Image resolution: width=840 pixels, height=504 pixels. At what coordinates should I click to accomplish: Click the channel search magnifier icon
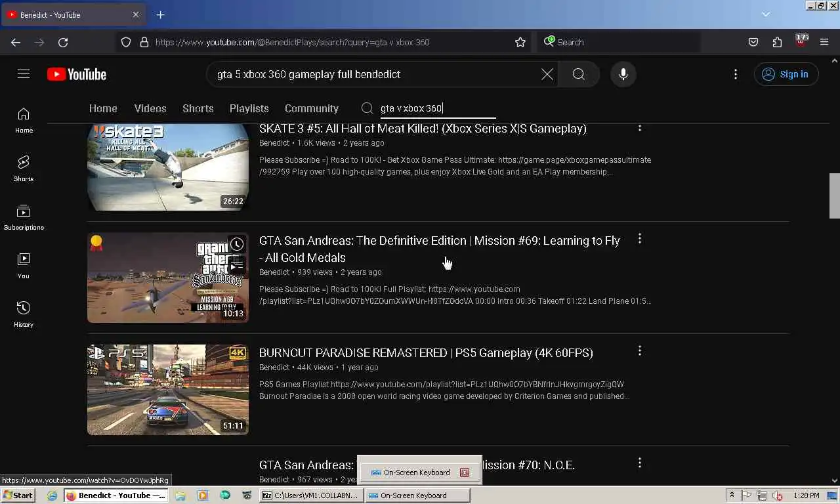pos(367,108)
